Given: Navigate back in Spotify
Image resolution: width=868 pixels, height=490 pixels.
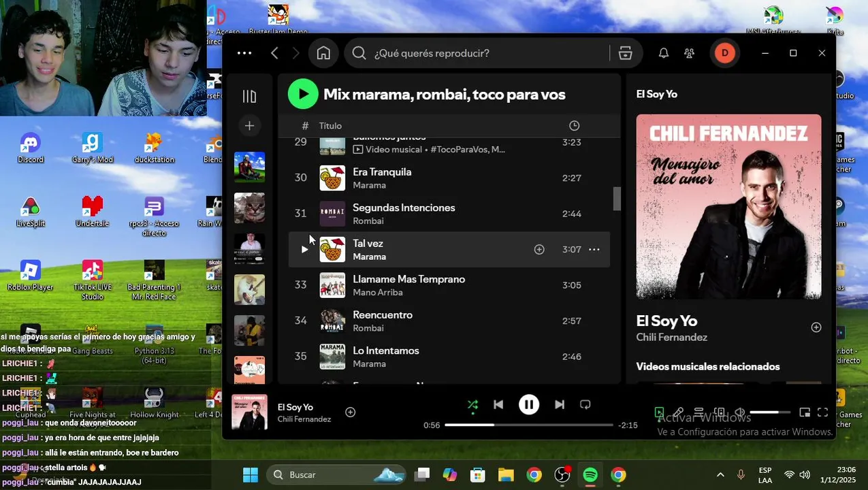Looking at the screenshot, I should [x=274, y=53].
